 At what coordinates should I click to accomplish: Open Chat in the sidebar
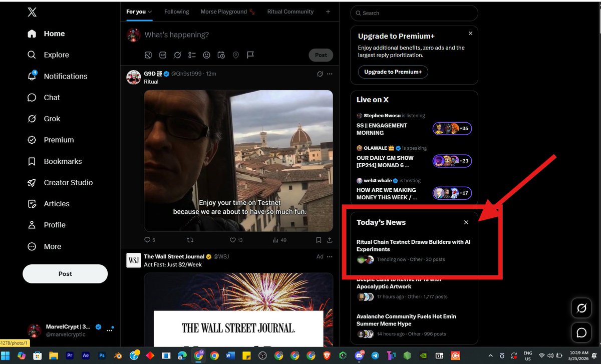pyautogui.click(x=44, y=98)
